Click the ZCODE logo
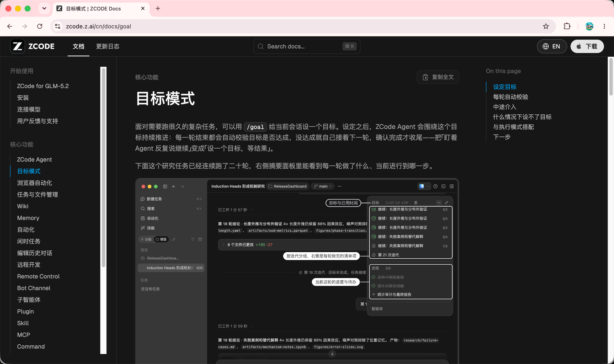Image resolution: width=614 pixels, height=364 pixels. [32, 46]
